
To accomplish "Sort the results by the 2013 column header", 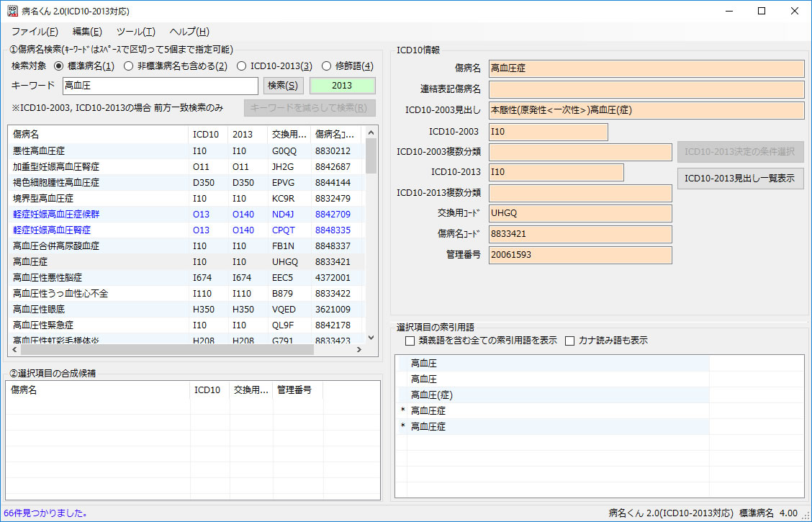I will 248,135.
